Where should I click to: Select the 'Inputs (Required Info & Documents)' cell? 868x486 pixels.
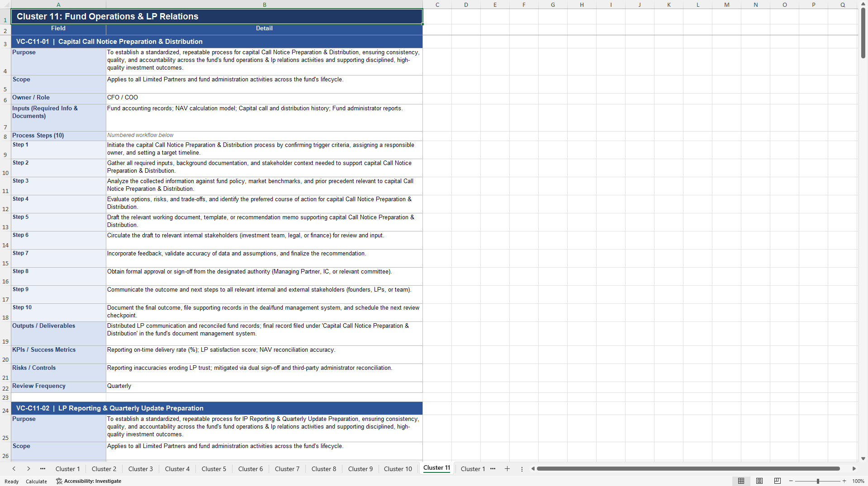coord(58,118)
